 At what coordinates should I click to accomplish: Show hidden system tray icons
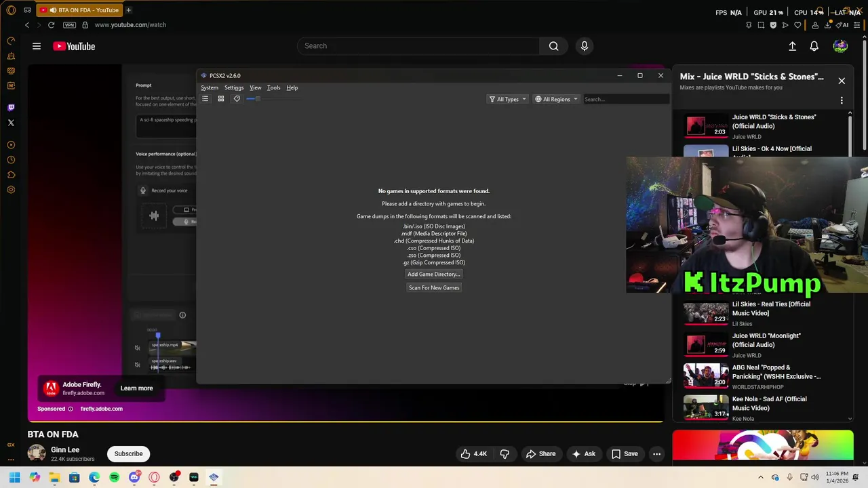click(760, 477)
